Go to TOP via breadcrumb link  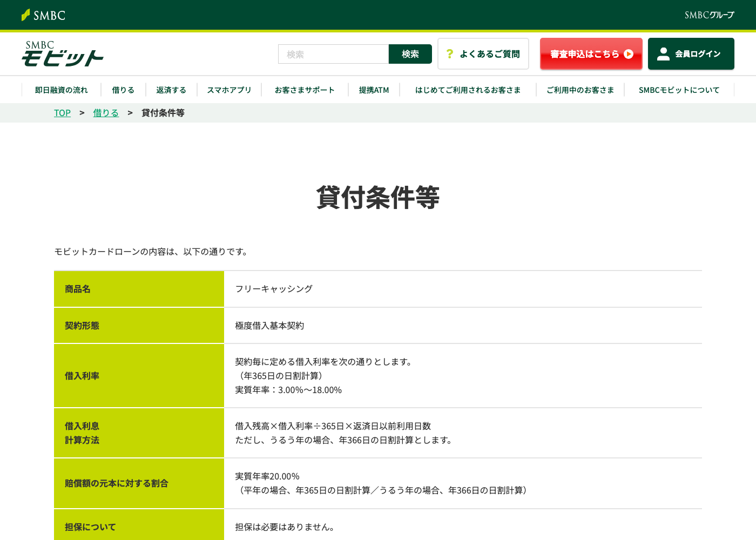[62, 113]
